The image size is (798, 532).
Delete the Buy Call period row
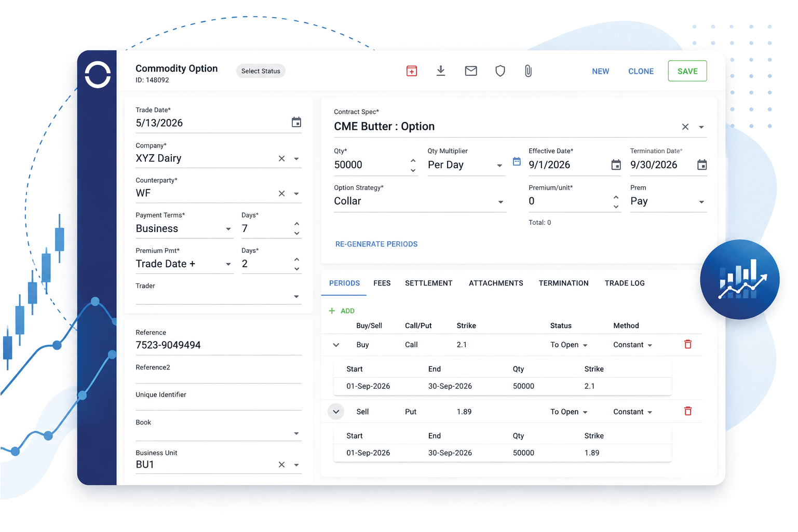688,344
